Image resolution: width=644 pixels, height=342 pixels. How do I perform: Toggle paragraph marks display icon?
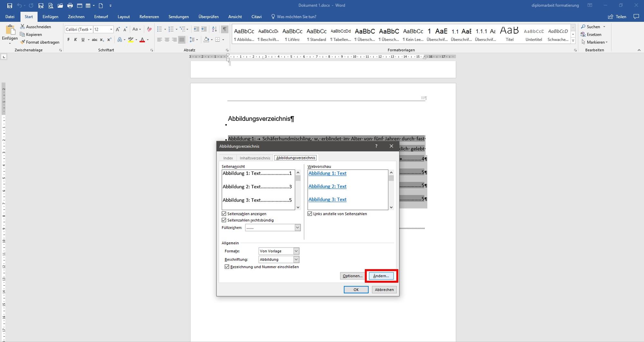225,29
